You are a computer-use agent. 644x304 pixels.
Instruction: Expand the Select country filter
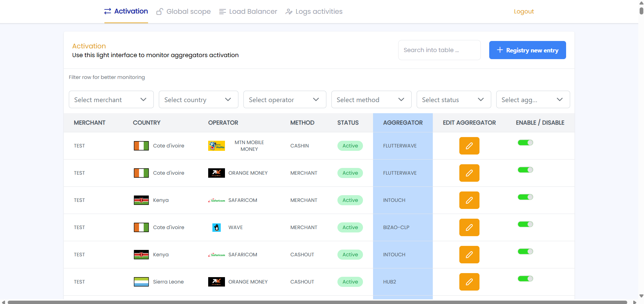point(198,100)
